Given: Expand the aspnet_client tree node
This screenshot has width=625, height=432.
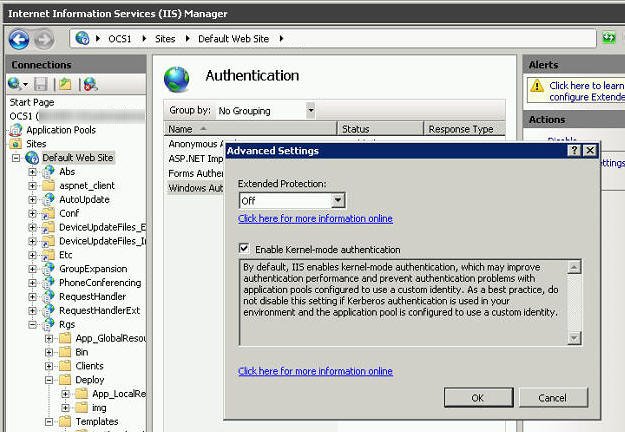Looking at the screenshot, I should pyautogui.click(x=32, y=186).
